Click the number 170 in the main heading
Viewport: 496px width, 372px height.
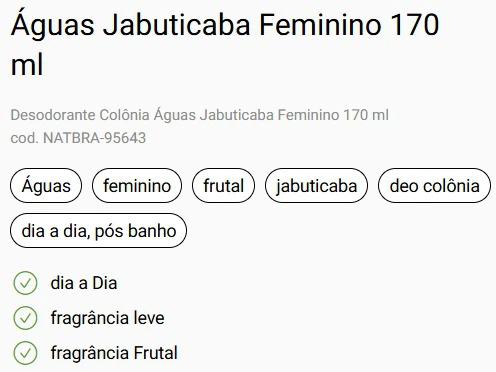(x=415, y=25)
